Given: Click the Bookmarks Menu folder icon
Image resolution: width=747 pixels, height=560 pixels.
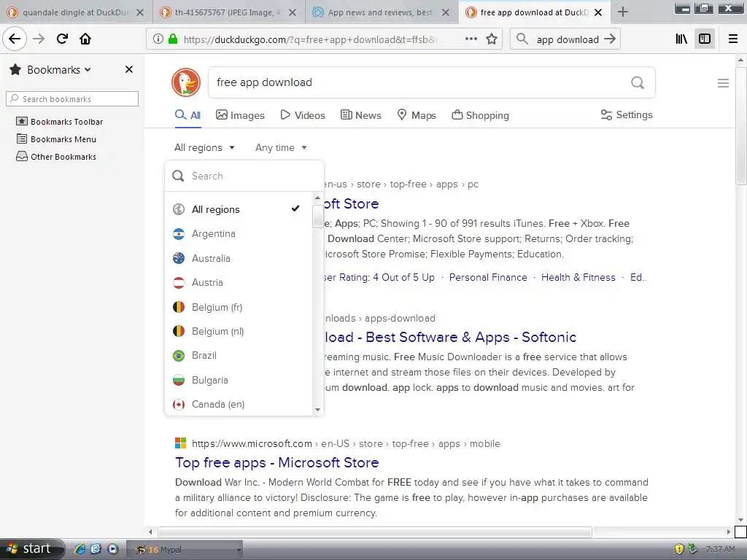Looking at the screenshot, I should (x=22, y=139).
